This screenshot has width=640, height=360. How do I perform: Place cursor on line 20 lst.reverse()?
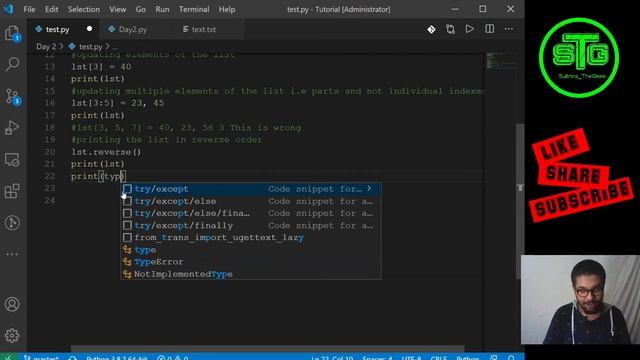106,152
